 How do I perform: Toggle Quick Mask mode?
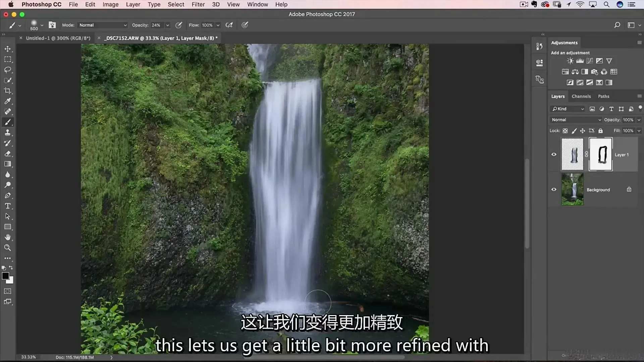pos(8,291)
